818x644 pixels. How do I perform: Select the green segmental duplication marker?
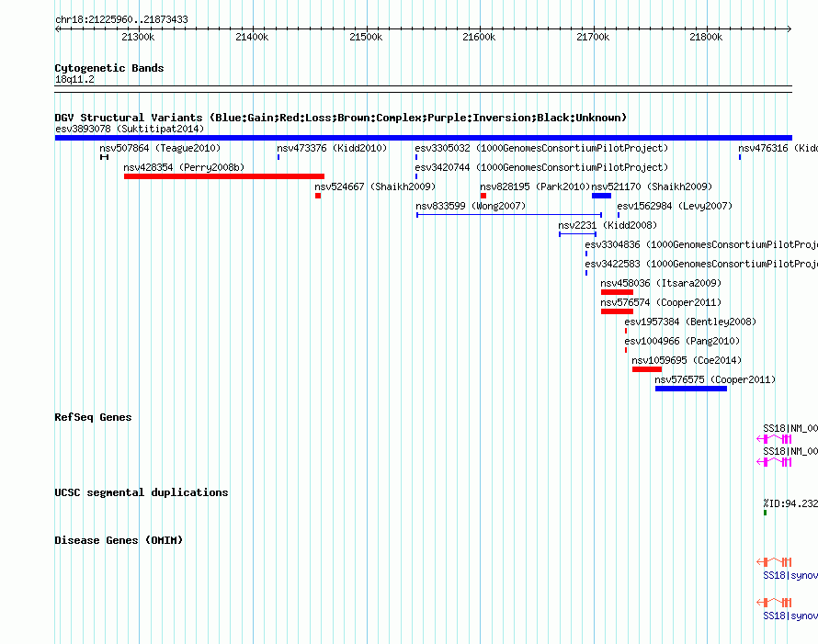click(766, 514)
